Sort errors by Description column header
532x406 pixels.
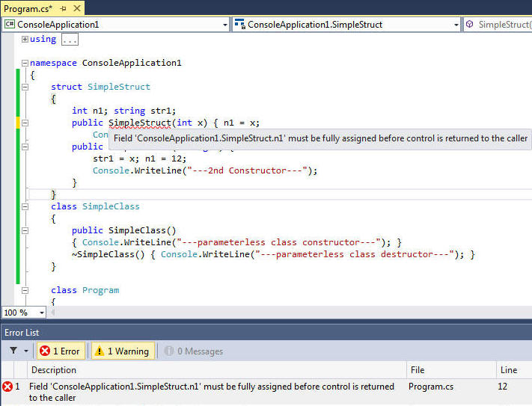coord(53,370)
